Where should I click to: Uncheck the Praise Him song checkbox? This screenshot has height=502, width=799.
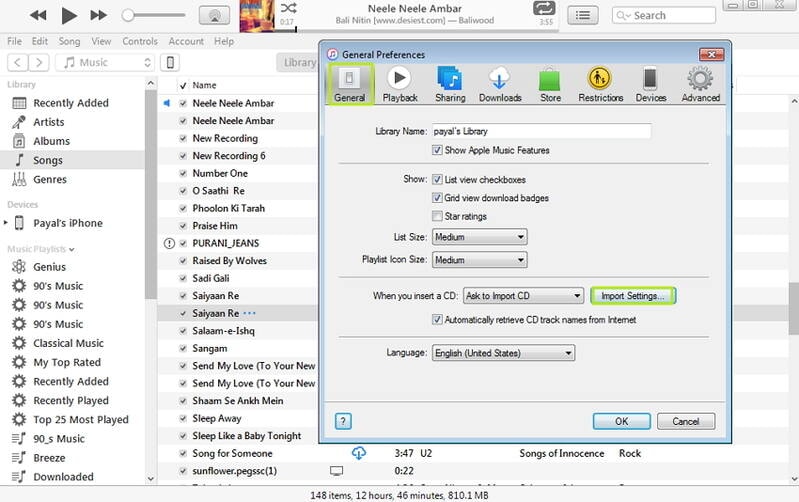tap(183, 226)
